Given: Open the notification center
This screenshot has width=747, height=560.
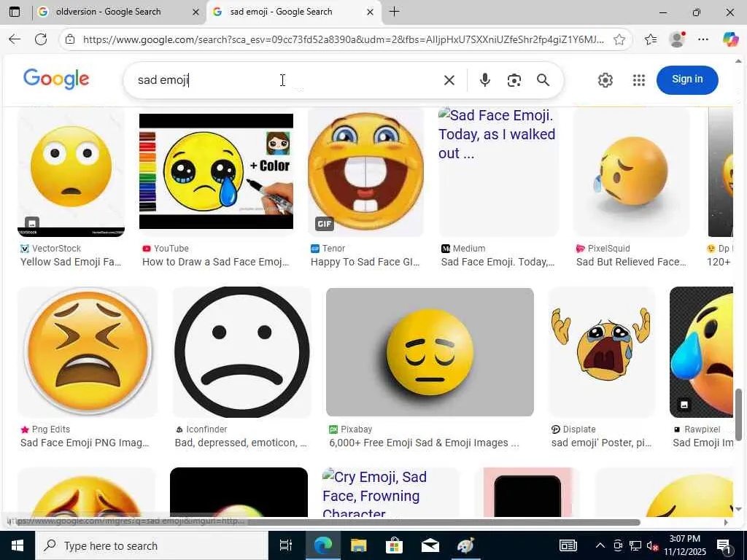Looking at the screenshot, I should (723, 545).
